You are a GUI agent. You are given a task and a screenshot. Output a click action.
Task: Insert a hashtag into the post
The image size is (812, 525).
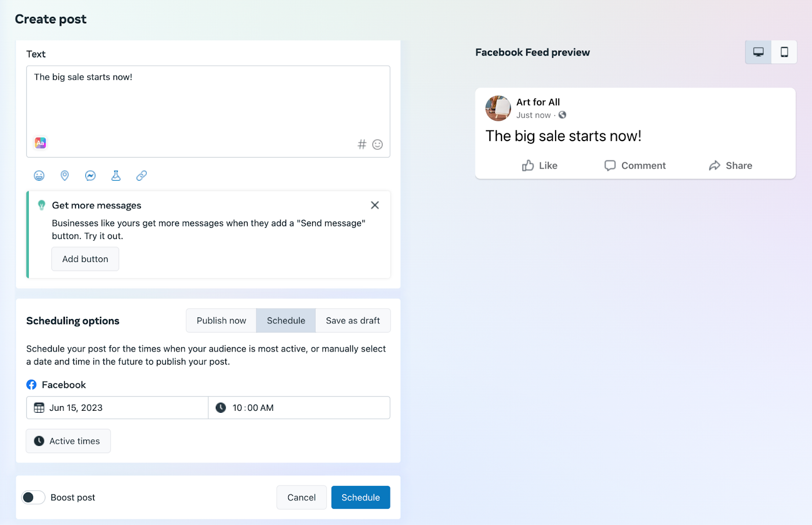pos(362,144)
